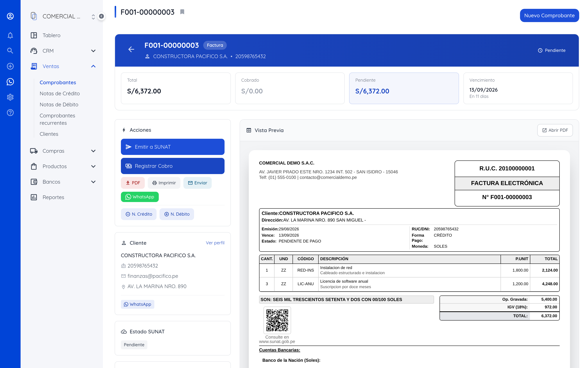Collapse the Ventas menu chevron

pos(93,66)
